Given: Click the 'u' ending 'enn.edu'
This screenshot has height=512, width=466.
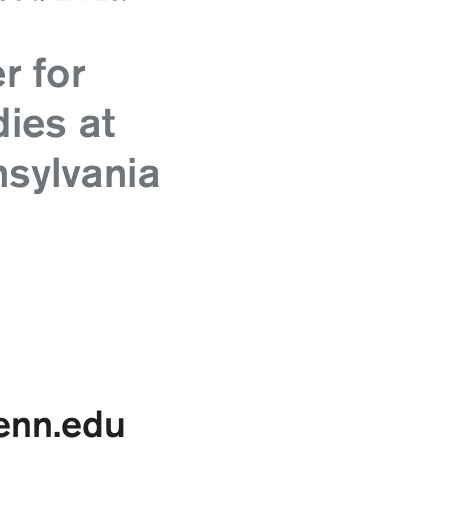Looking at the screenshot, I should 115,428.
